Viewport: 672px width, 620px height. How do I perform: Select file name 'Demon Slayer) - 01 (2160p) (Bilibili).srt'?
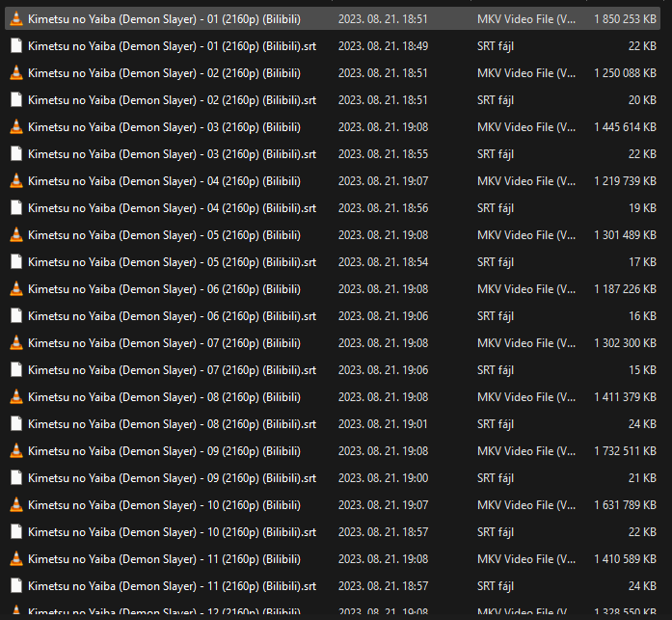click(x=172, y=46)
